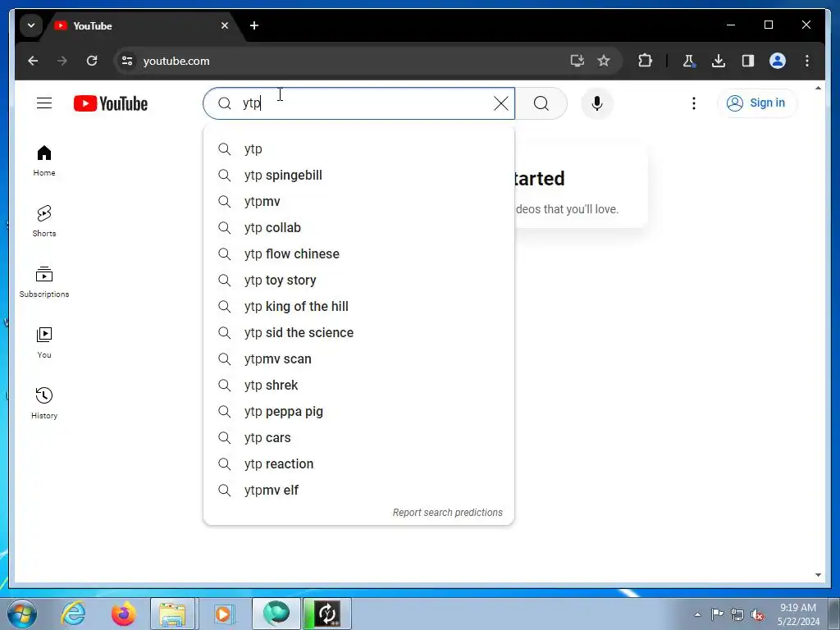Show hidden system tray icons
The image size is (840, 630).
697,614
